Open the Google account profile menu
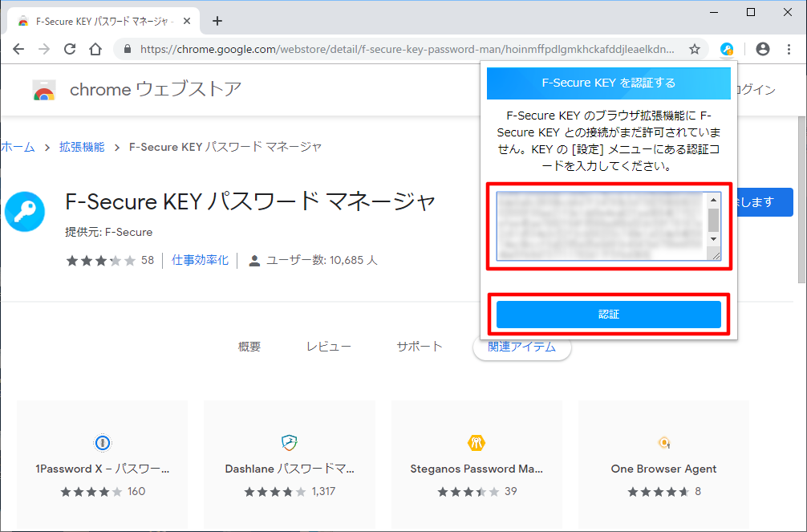 pos(762,49)
